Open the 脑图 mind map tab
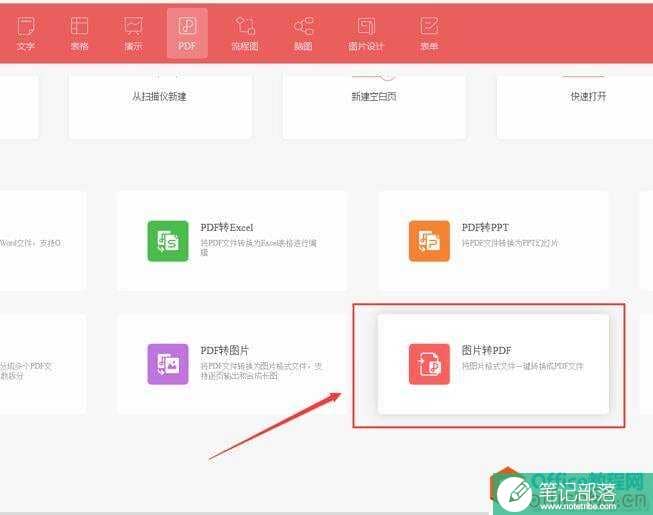The height and width of the screenshot is (515, 653). point(303,34)
